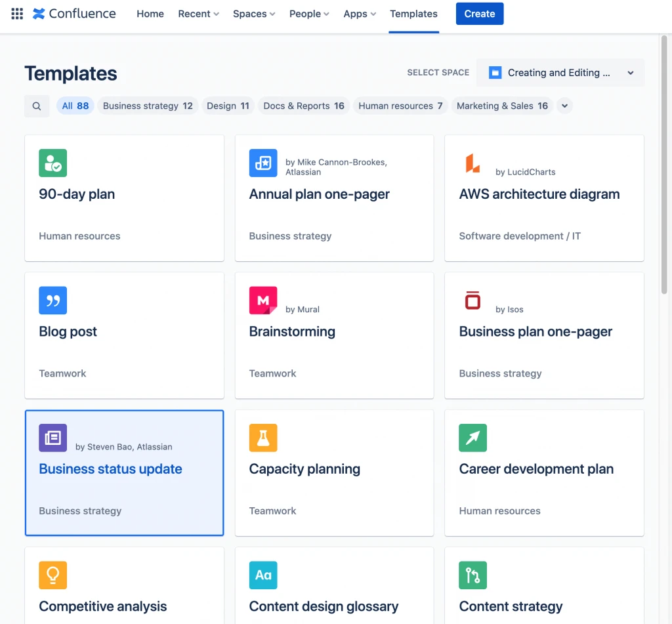Image resolution: width=672 pixels, height=624 pixels.
Task: Click the Content design glossary Aa icon
Action: pyautogui.click(x=263, y=575)
